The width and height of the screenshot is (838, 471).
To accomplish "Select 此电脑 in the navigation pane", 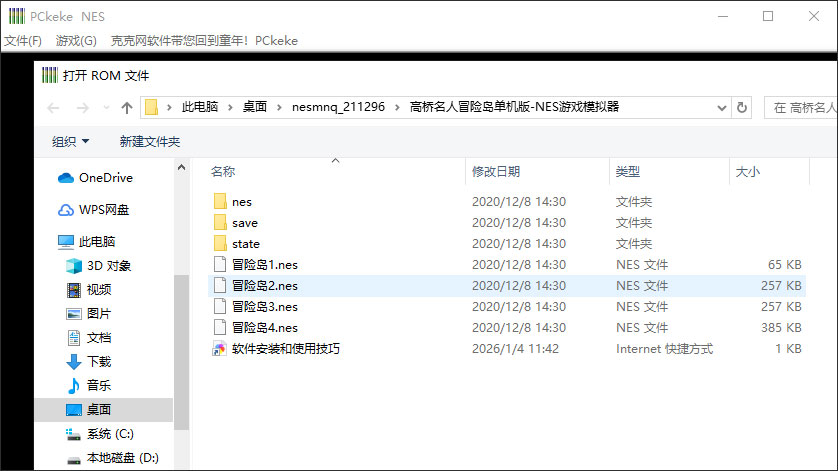I will click(97, 242).
